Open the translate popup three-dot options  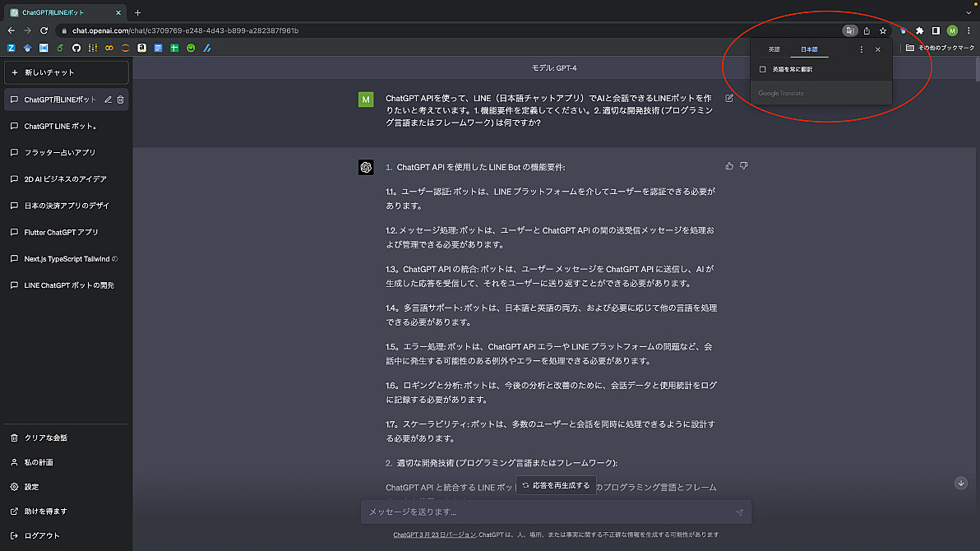[862, 49]
